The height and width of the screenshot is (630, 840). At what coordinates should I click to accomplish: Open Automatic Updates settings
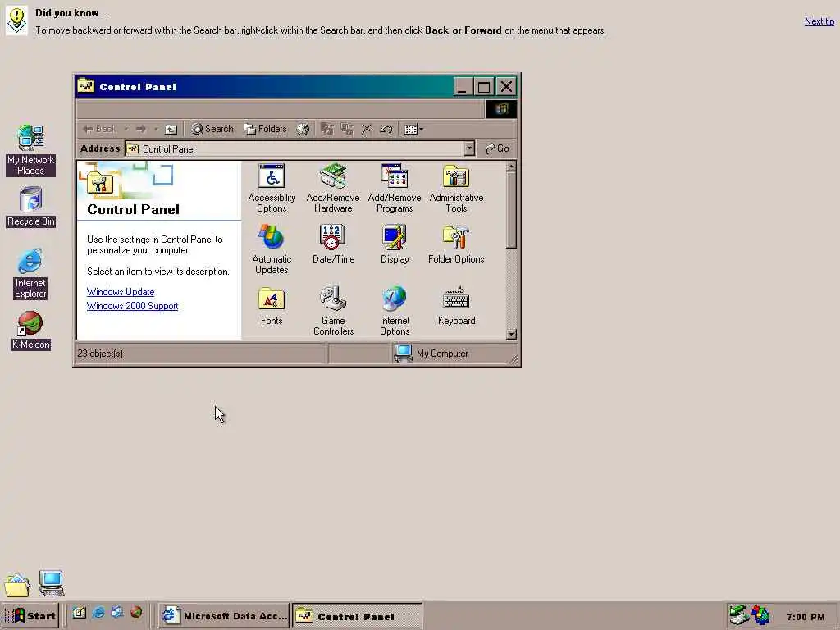click(272, 249)
